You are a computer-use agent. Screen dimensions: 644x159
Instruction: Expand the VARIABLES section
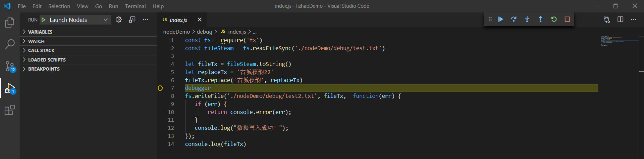pyautogui.click(x=40, y=32)
